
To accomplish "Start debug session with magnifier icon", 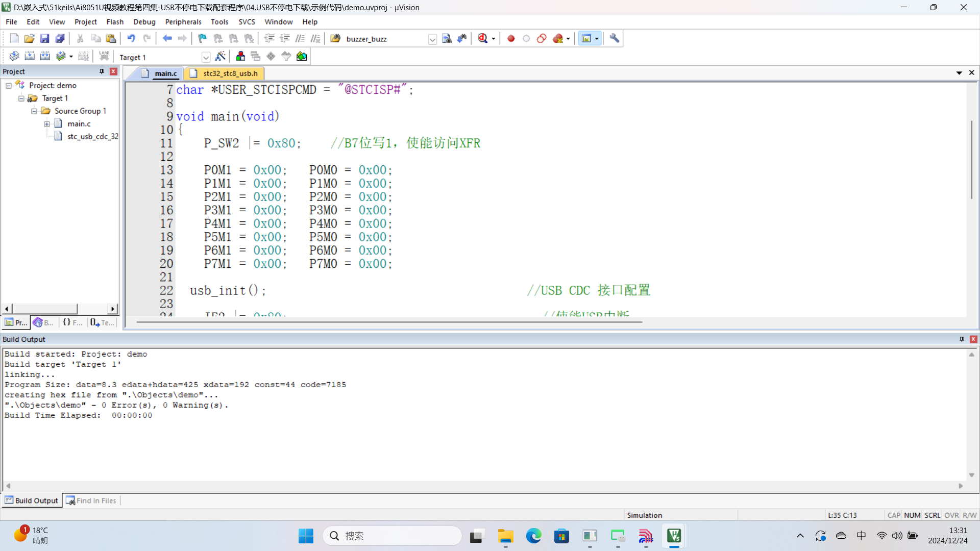I will (483, 38).
